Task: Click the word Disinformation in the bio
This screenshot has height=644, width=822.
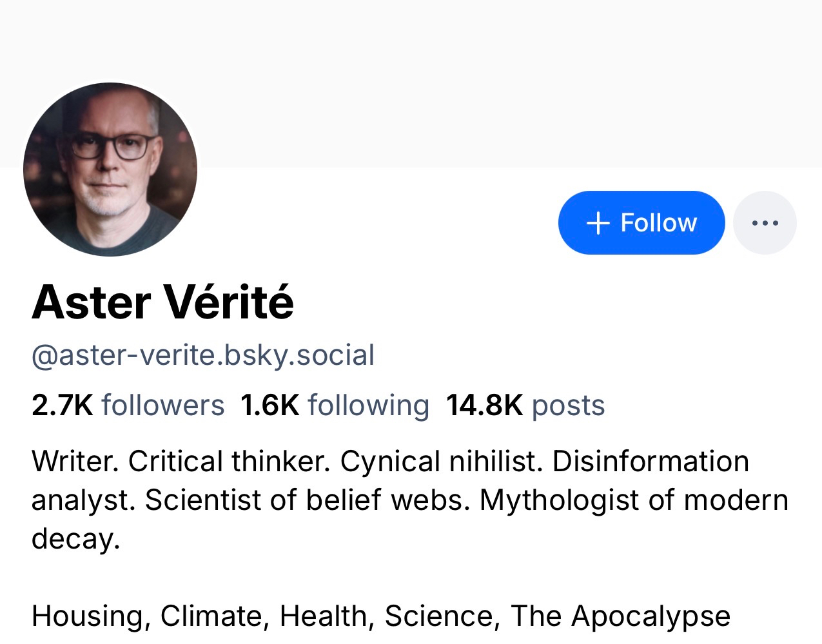Action: pyautogui.click(x=651, y=462)
